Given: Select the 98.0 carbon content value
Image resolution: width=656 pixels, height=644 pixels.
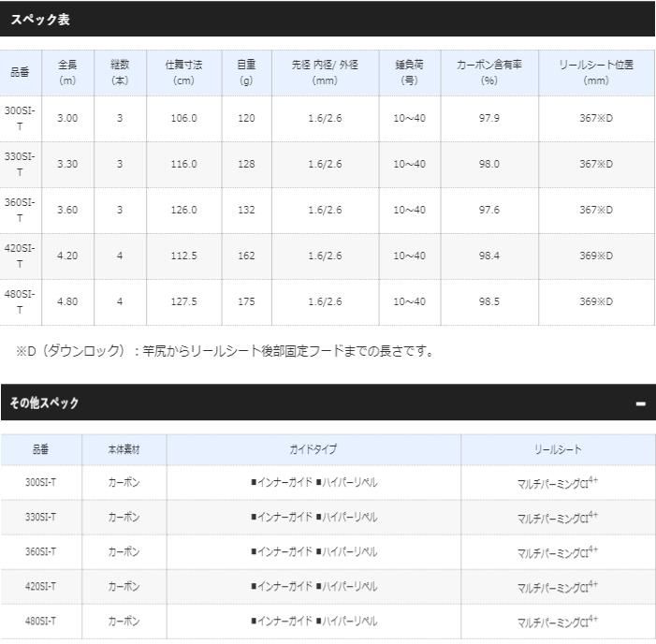Looking at the screenshot, I should pos(489,164).
